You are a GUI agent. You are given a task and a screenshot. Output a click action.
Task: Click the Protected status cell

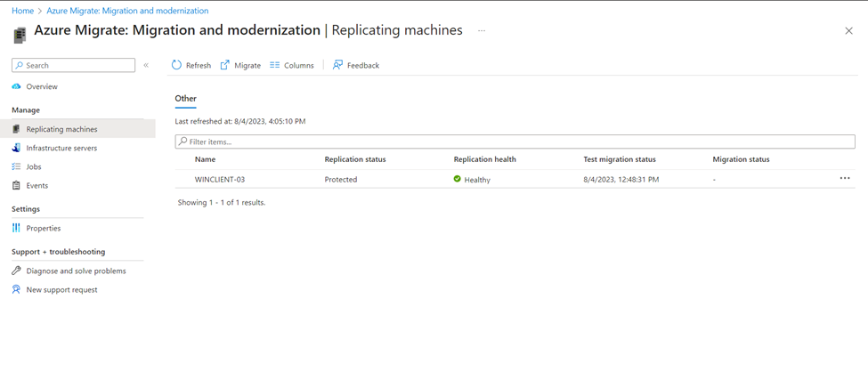(341, 180)
